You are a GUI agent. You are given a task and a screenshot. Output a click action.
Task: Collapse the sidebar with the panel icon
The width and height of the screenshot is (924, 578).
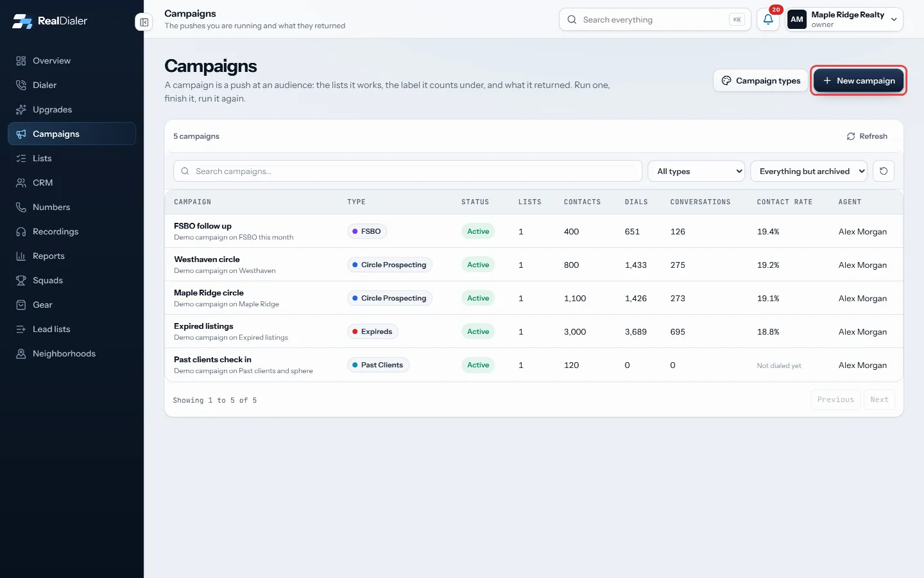click(144, 22)
